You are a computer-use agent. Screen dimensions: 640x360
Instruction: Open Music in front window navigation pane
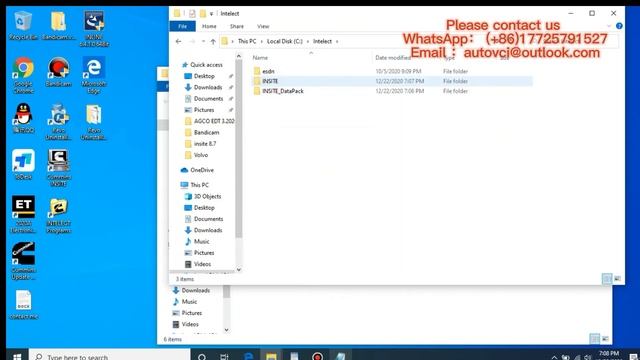(x=201, y=242)
